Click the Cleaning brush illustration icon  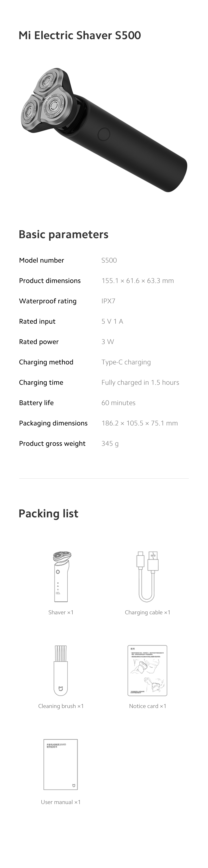pyautogui.click(x=61, y=671)
